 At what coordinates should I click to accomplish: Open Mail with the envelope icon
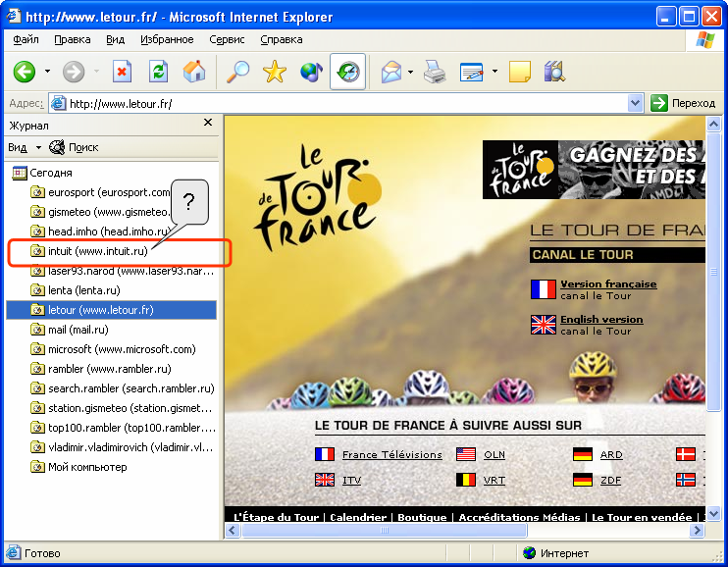[391, 72]
